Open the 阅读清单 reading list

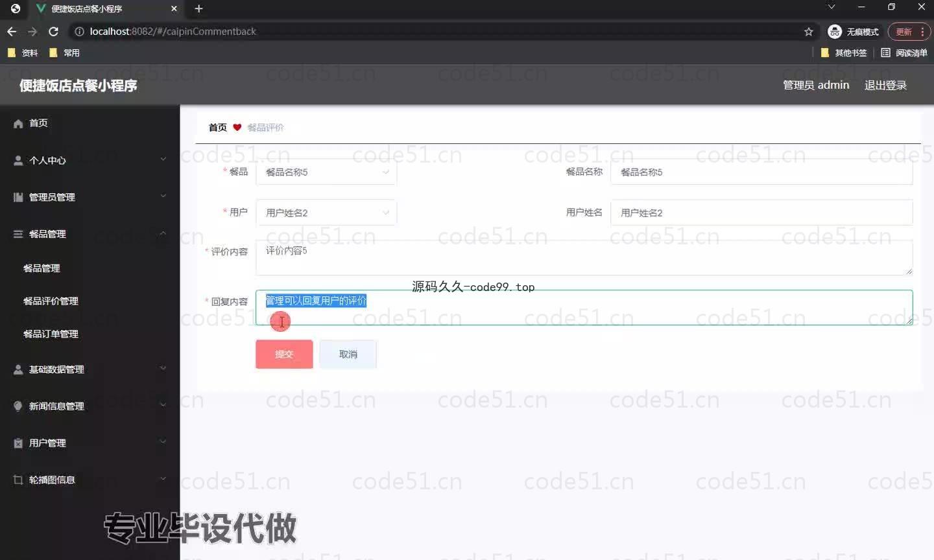tap(904, 52)
